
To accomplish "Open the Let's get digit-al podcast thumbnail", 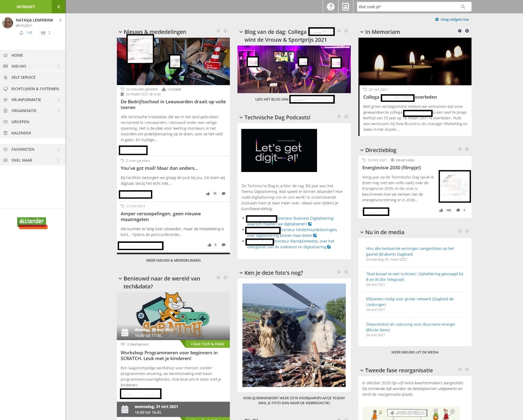I will (279, 150).
